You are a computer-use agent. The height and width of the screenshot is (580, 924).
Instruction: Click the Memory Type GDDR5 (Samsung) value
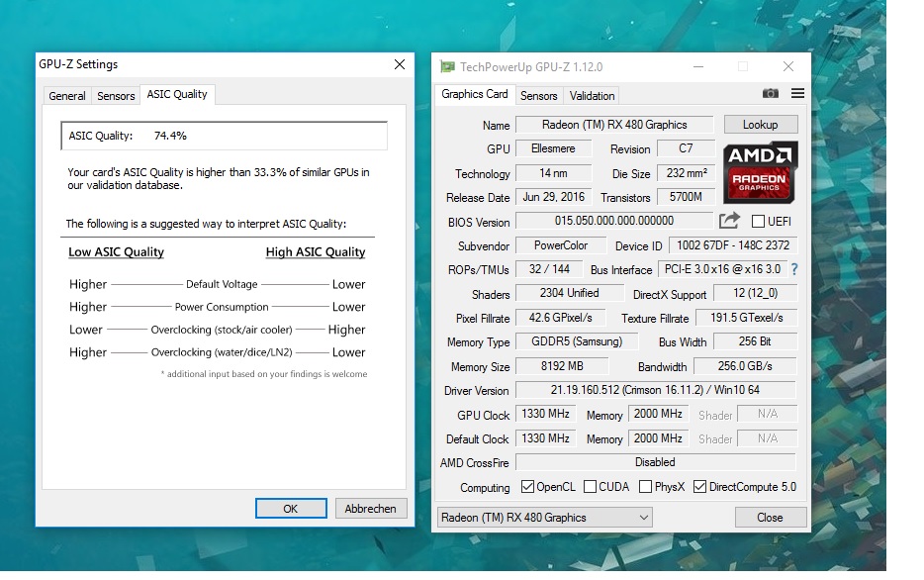point(577,341)
